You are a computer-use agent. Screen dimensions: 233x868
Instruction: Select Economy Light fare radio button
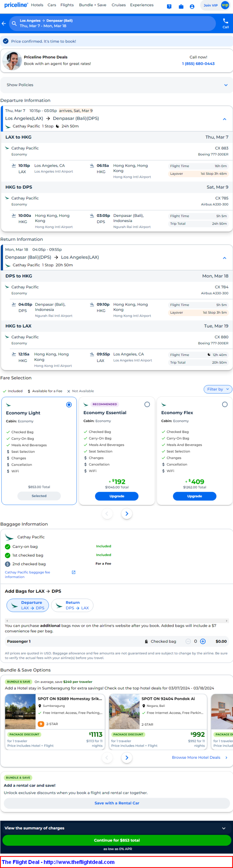tap(69, 405)
